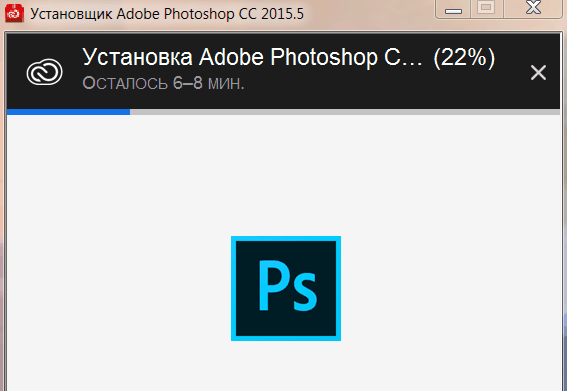
Task: Click the 'Осталось 6–8 мин.' remaining time text
Action: (x=163, y=83)
